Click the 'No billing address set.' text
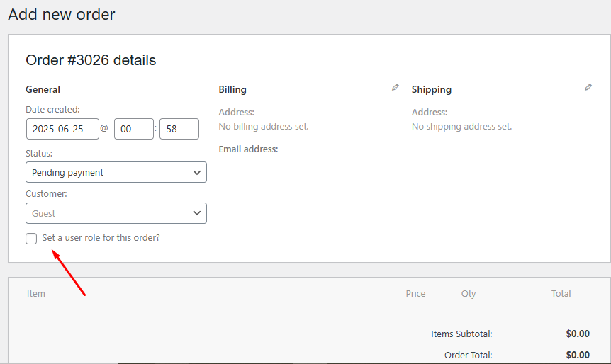Screen dimensions: 611x364 pyautogui.click(x=264, y=127)
